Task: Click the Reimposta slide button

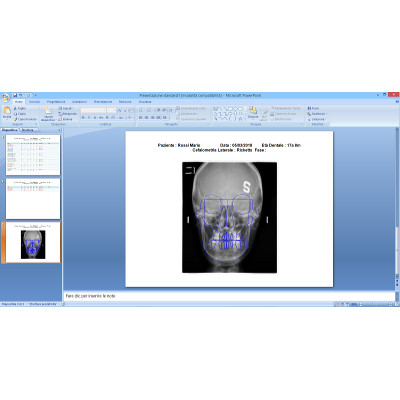Action: coord(68,114)
